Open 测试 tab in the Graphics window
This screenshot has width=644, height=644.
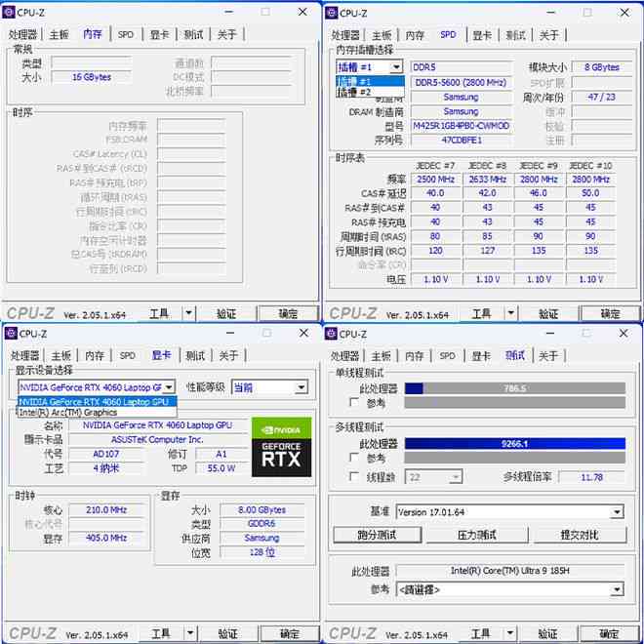click(x=195, y=356)
